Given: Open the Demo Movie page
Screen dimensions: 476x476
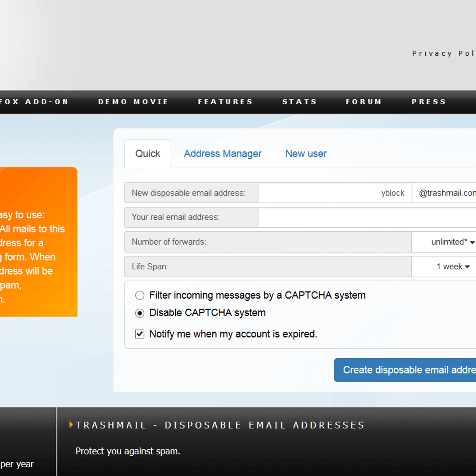Looking at the screenshot, I should (x=133, y=102).
